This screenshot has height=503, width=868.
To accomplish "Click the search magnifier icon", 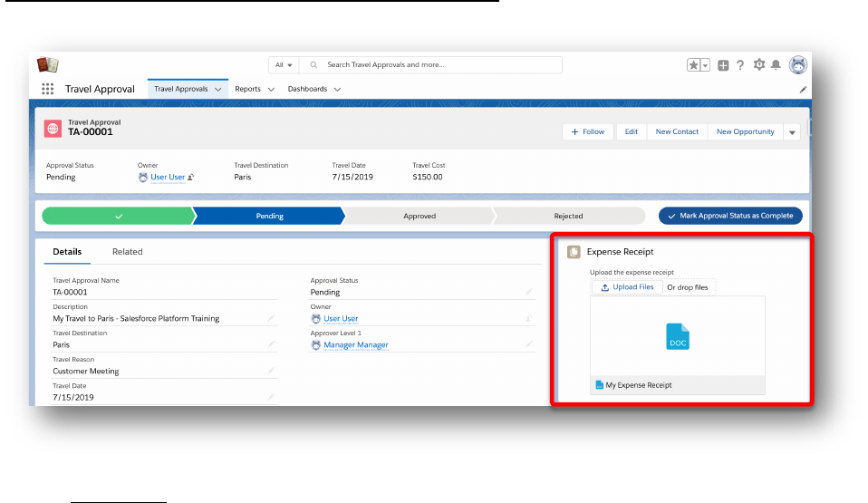I will click(313, 65).
